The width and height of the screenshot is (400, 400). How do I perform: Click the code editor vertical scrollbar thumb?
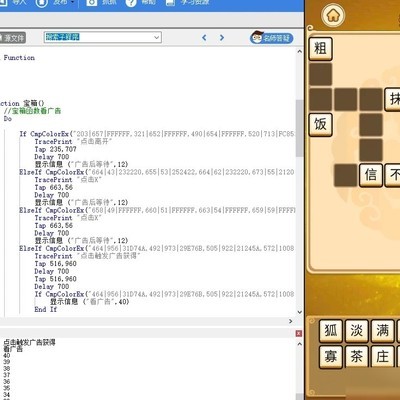299,128
